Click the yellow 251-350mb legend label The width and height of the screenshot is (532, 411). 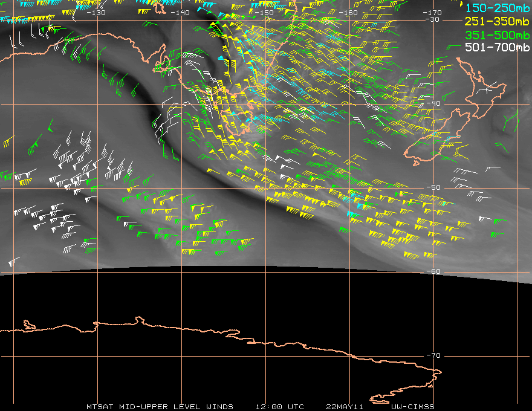point(495,20)
